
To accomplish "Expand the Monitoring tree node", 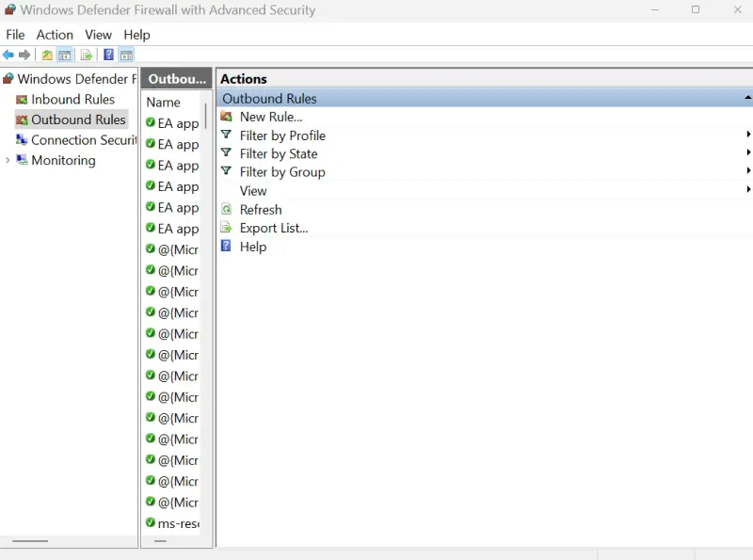I will tap(8, 160).
